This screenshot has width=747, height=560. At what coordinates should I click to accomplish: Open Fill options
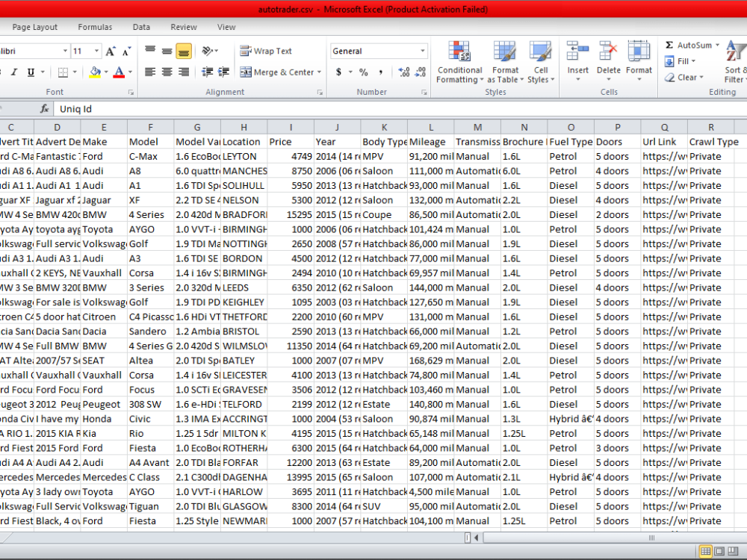coord(681,61)
